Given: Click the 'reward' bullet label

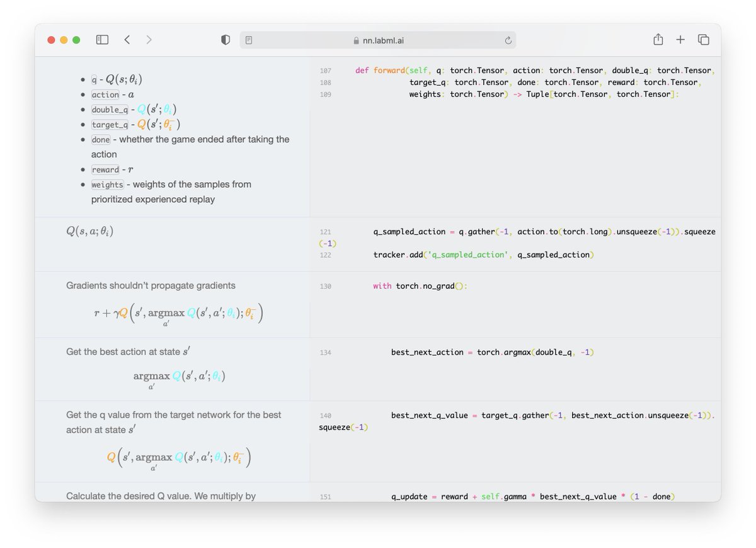Looking at the screenshot, I should (105, 169).
